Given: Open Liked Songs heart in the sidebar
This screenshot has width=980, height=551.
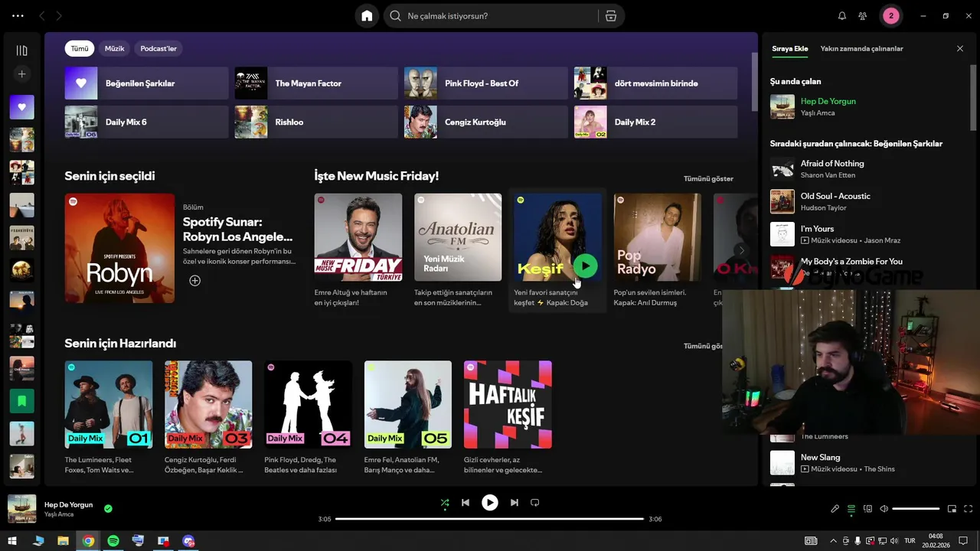Looking at the screenshot, I should coord(21,107).
